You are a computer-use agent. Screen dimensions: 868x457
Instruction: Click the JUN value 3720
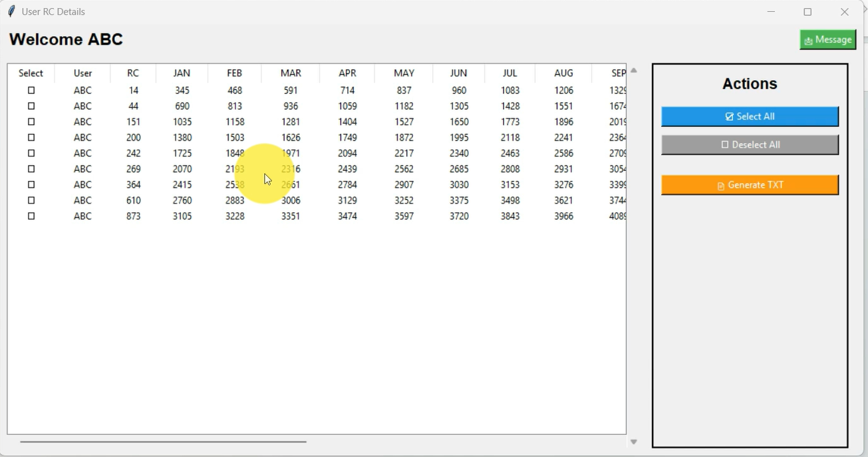[459, 216]
